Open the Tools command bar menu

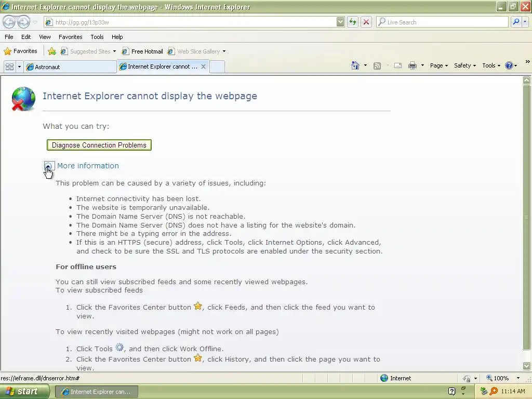491,65
